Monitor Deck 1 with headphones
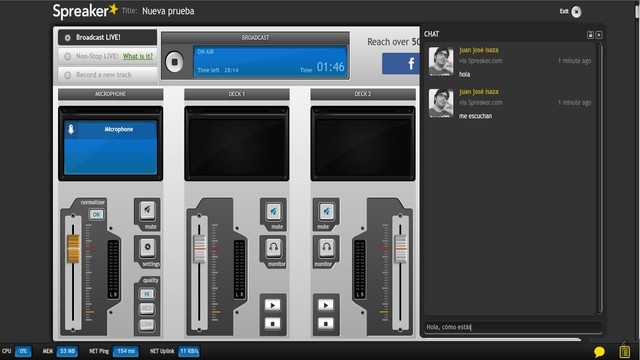 point(273,248)
